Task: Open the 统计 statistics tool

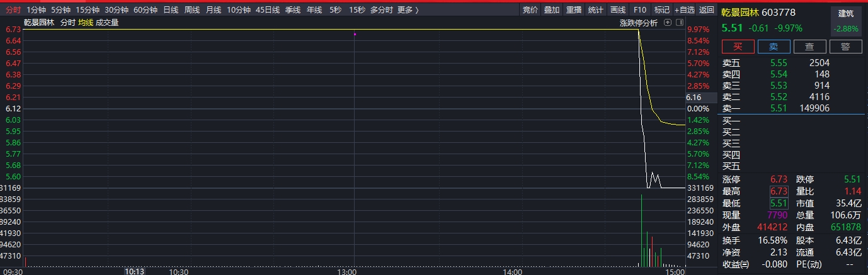Action: point(595,10)
